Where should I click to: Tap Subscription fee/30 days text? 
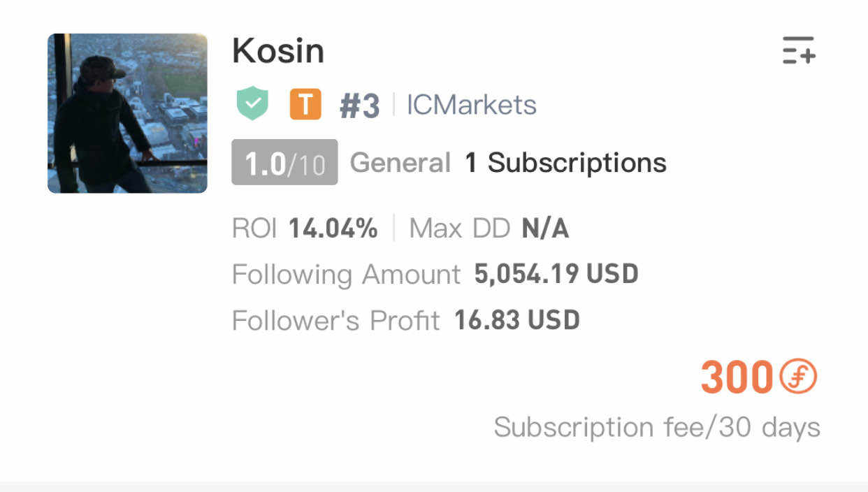pyautogui.click(x=657, y=426)
